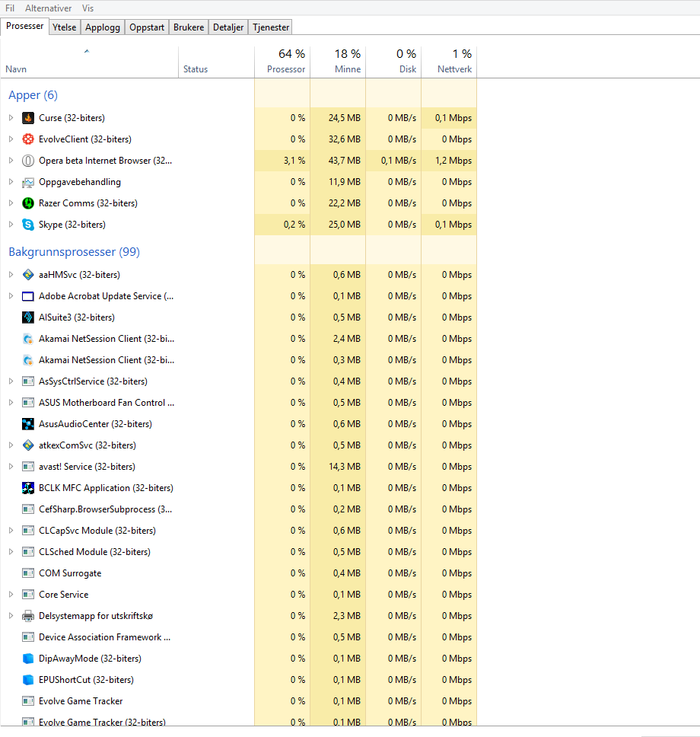Viewport: 700px width, 737px height.
Task: Sort by the Minne column header
Action: point(338,62)
